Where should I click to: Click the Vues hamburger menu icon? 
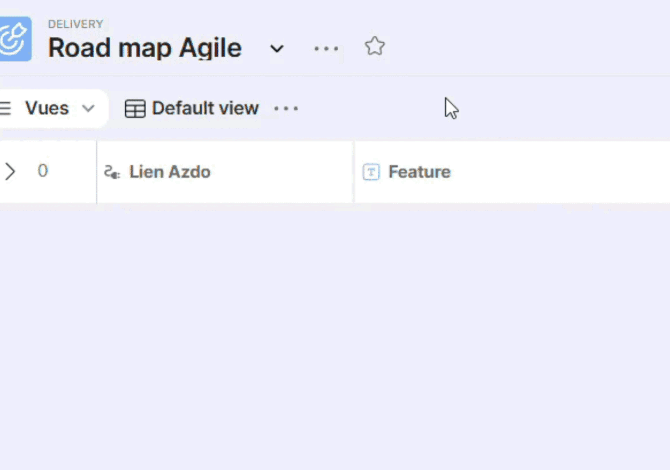tap(5, 108)
